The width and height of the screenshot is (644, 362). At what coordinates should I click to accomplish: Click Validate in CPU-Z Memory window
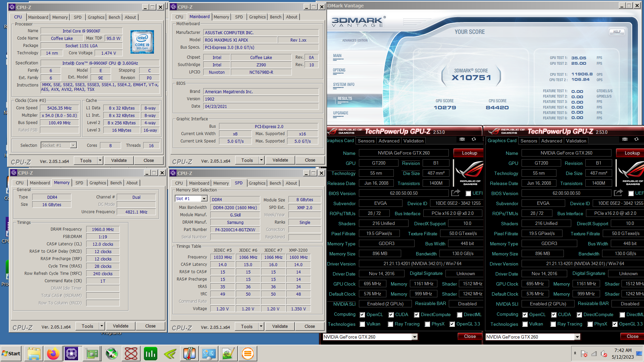click(x=121, y=326)
